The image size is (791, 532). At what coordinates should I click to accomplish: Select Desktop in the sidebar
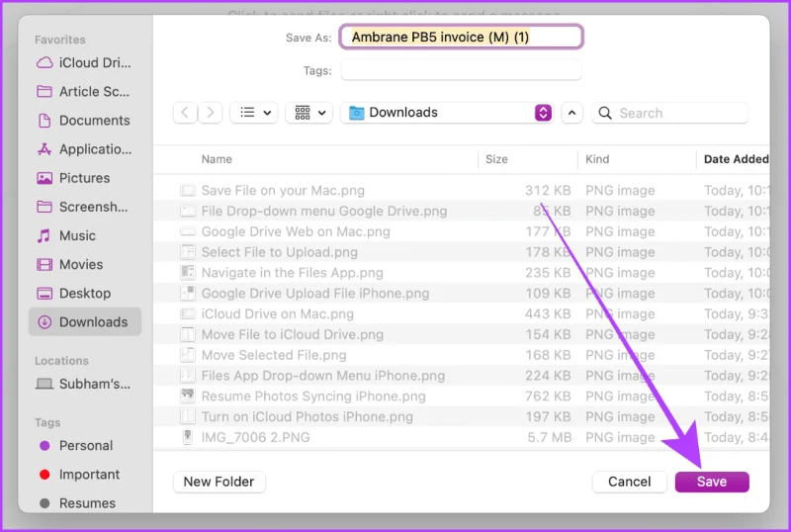tap(84, 293)
